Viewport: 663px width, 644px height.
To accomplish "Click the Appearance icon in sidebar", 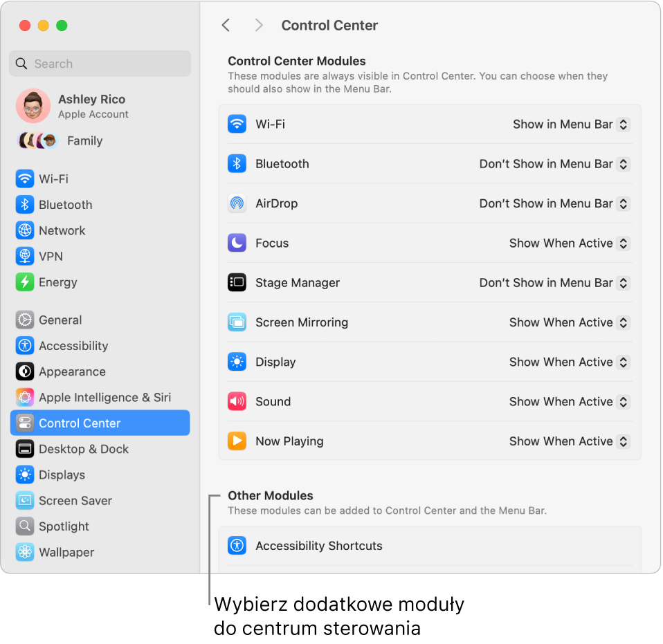I will [x=25, y=371].
